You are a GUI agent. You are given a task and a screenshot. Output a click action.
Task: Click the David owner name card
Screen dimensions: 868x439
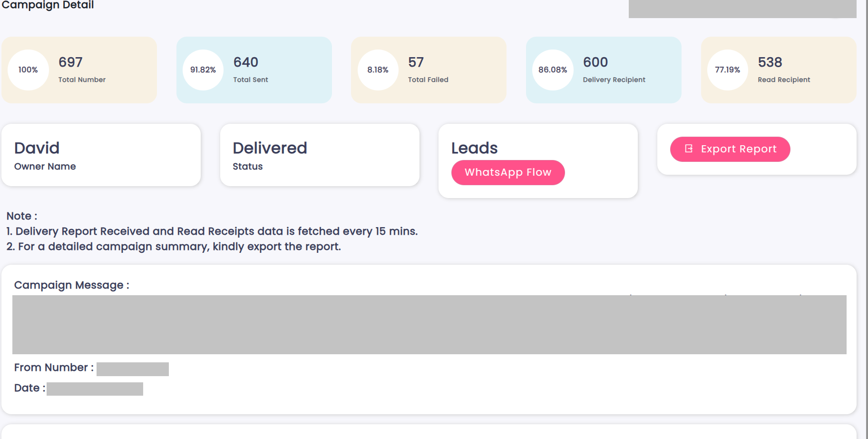point(101,155)
